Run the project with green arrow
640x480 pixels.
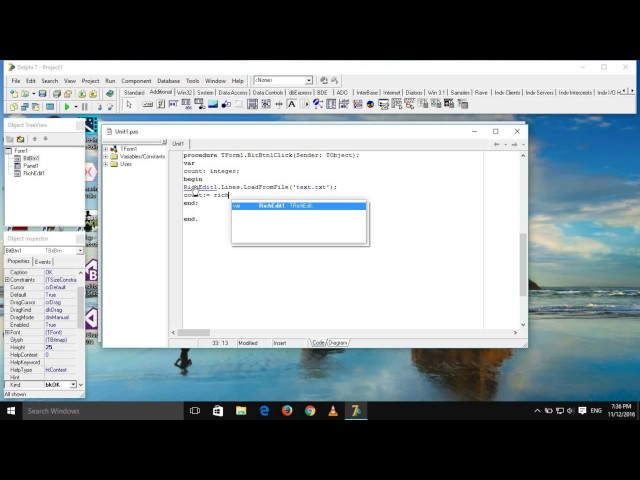67,107
